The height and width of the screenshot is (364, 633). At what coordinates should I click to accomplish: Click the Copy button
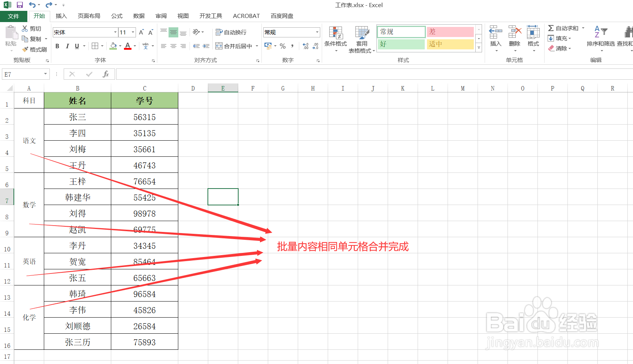click(x=32, y=39)
